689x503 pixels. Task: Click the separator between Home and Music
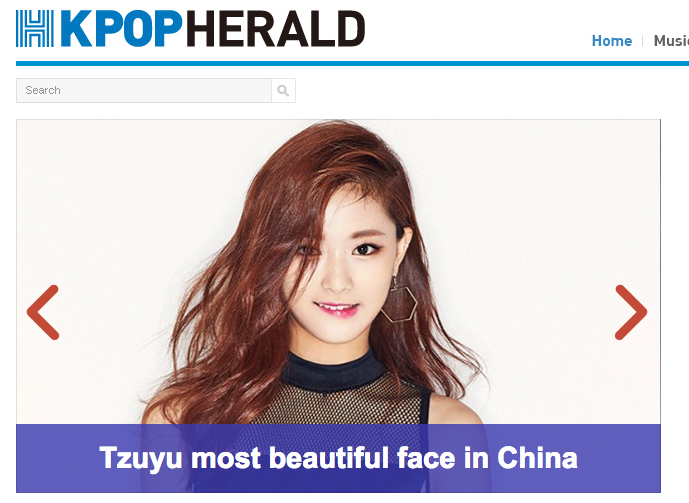[x=642, y=41]
